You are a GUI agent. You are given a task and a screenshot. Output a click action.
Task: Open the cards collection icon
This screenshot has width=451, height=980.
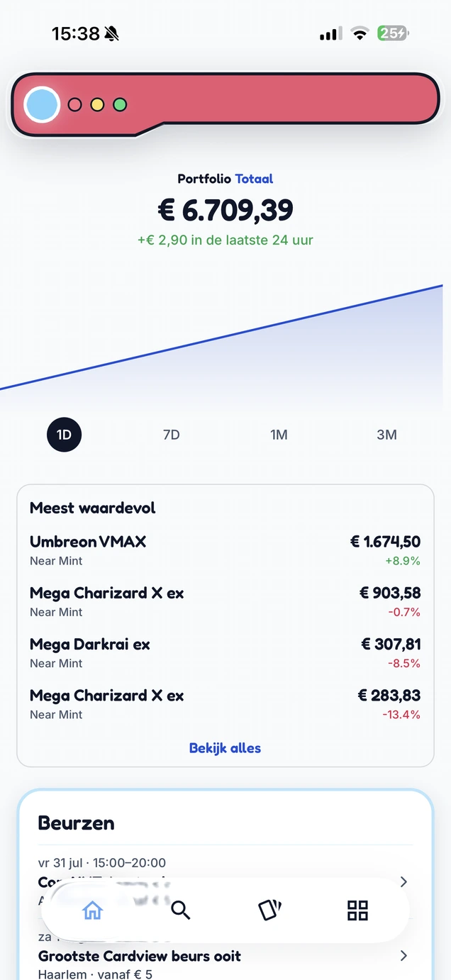(x=269, y=911)
